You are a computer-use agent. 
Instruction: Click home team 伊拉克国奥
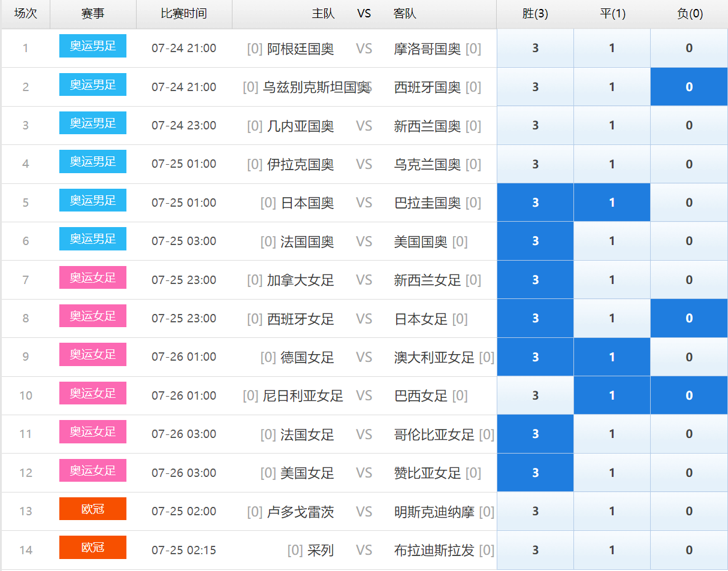click(301, 165)
